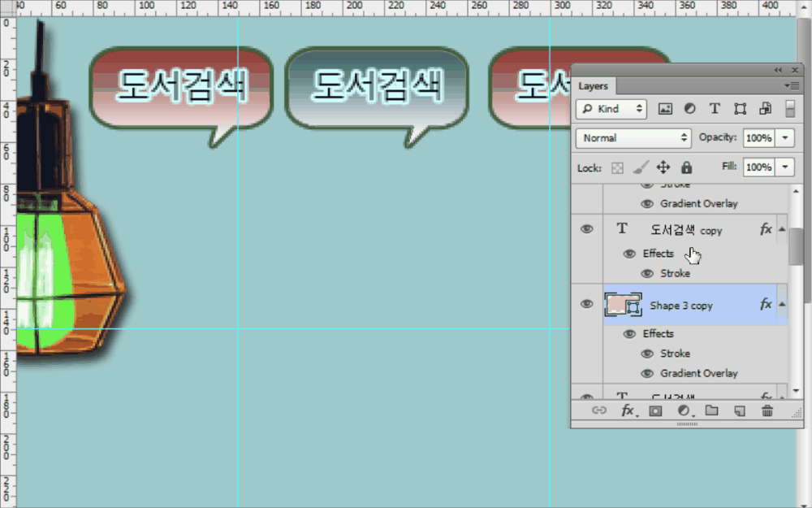This screenshot has height=508, width=812.
Task: Filter layers by adjustment layers icon
Action: [x=689, y=109]
